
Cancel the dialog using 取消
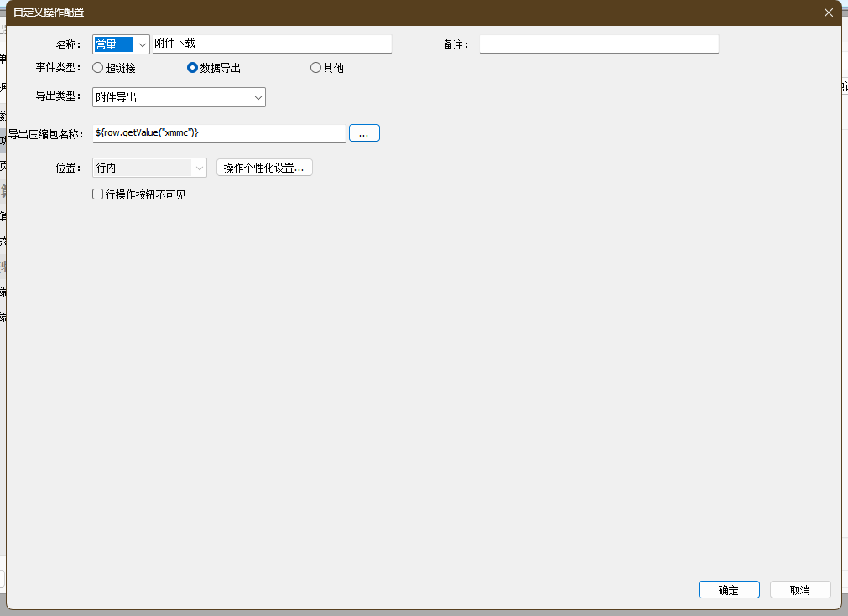coord(799,590)
